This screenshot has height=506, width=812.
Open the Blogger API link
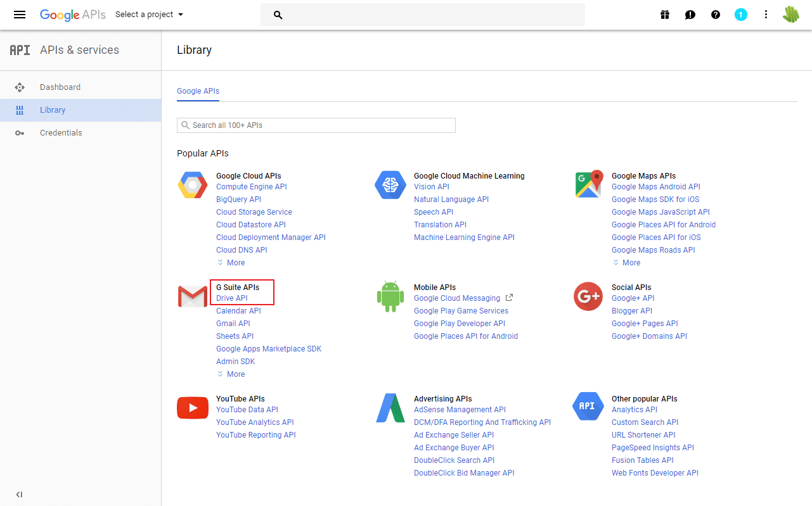coord(632,311)
